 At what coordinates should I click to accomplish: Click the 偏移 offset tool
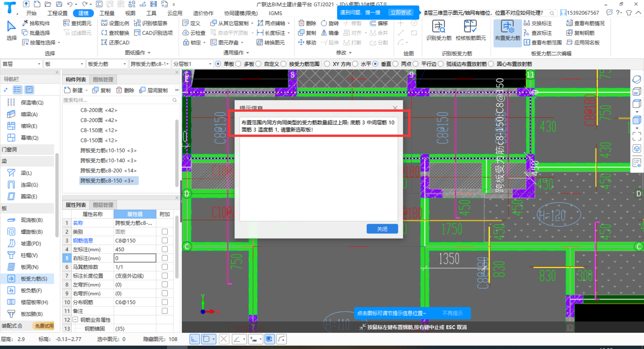point(379,23)
